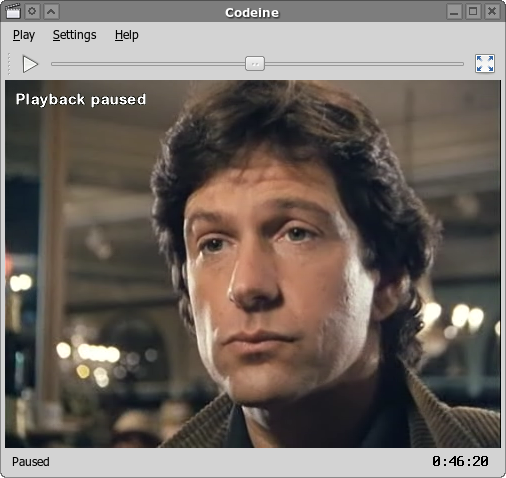
Task: Click the seek slider handle
Action: click(x=255, y=64)
